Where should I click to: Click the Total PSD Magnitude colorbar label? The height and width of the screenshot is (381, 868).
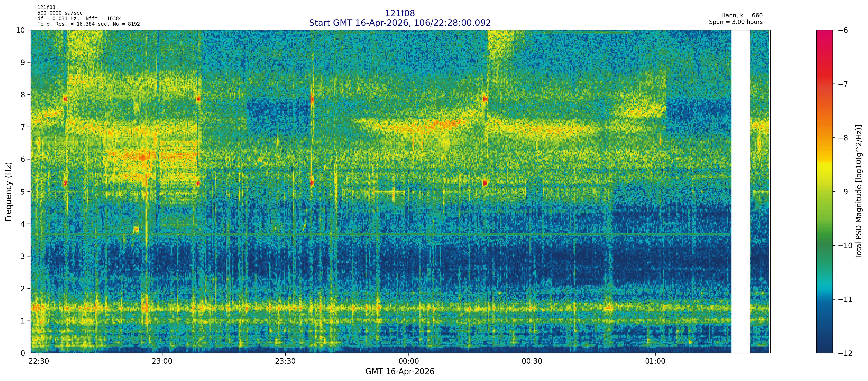pyautogui.click(x=859, y=192)
